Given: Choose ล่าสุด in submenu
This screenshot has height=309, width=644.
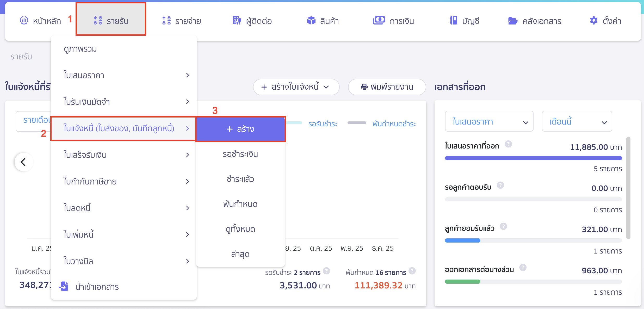Looking at the screenshot, I should click(x=240, y=254).
